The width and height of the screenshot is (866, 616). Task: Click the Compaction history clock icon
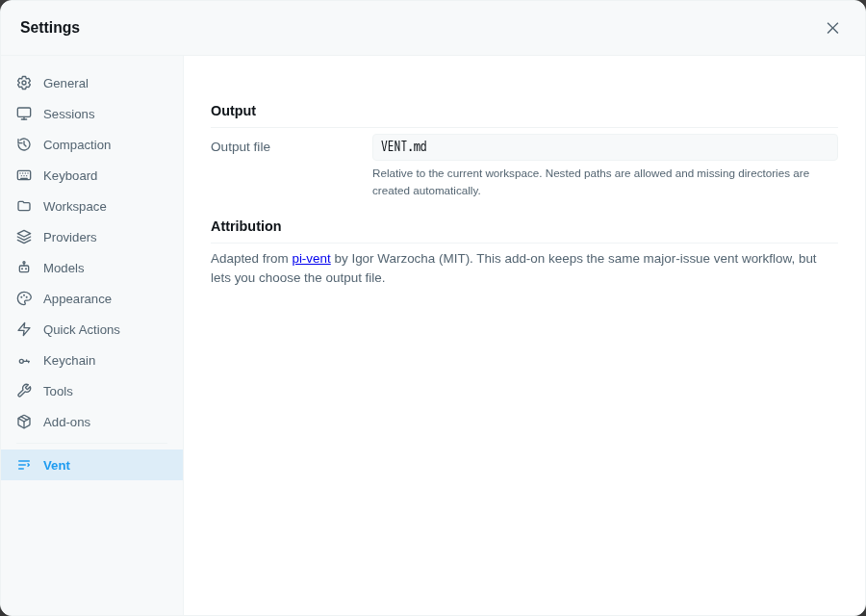(24, 144)
